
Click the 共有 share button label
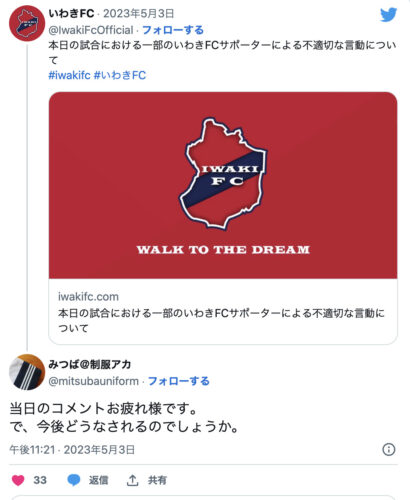[x=157, y=480]
